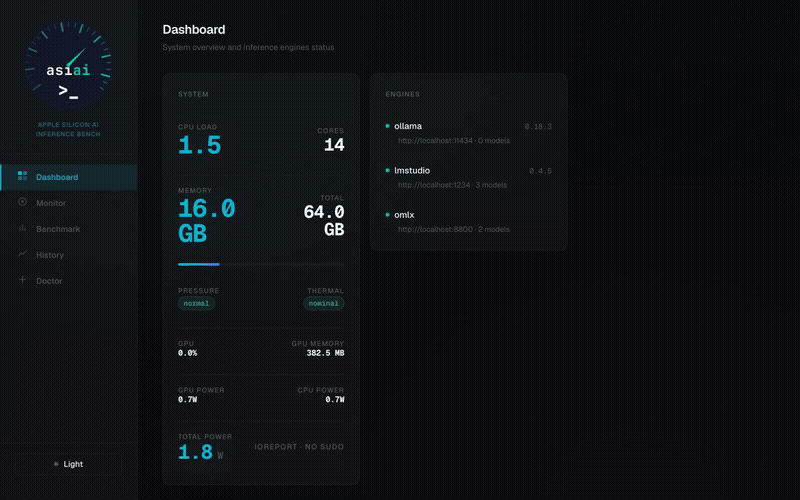Click the asiai speedometer logo
Image resolution: width=800 pixels, height=500 pixels.
68,65
